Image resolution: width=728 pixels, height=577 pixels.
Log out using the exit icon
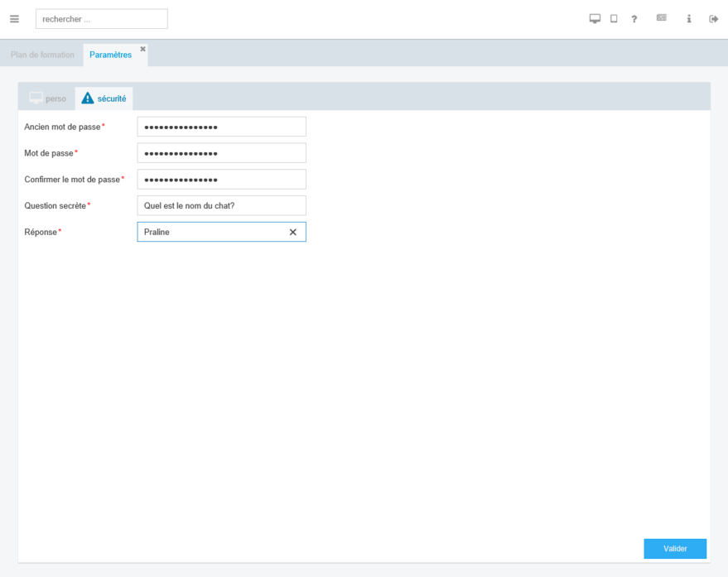coord(713,19)
